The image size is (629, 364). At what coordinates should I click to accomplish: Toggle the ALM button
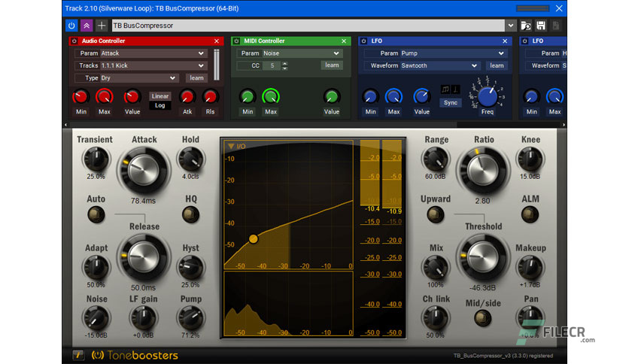(x=530, y=215)
